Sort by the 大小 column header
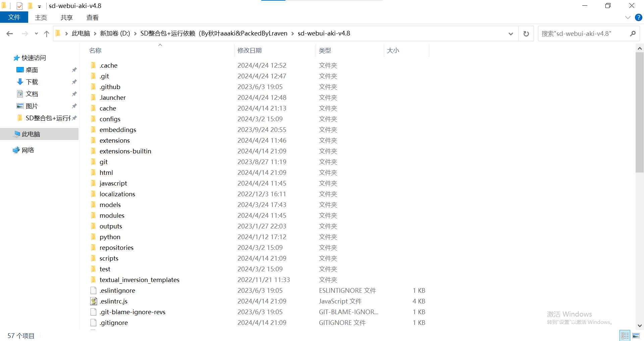Viewport: 644px width, 341px height. (x=393, y=51)
